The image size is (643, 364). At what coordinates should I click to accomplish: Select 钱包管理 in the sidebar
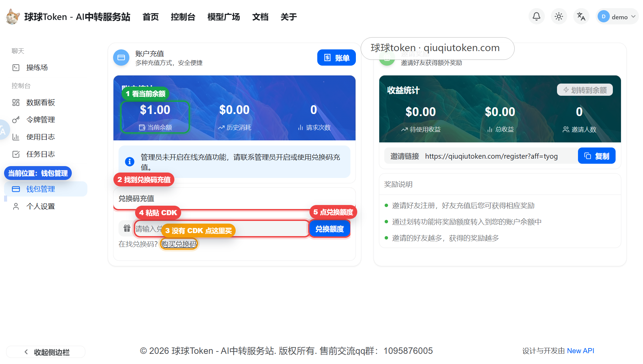coord(46,189)
